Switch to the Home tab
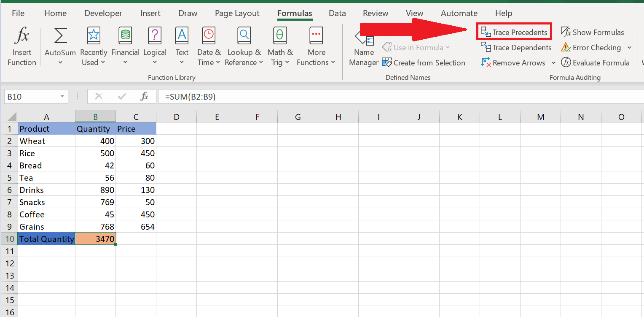 (x=55, y=13)
